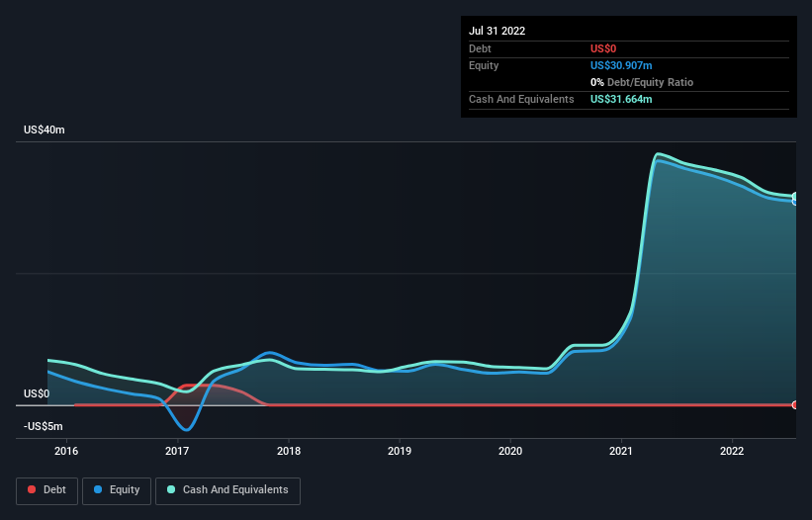Click the US$40m y-axis label
This screenshot has height=520, width=812.
pyautogui.click(x=45, y=130)
